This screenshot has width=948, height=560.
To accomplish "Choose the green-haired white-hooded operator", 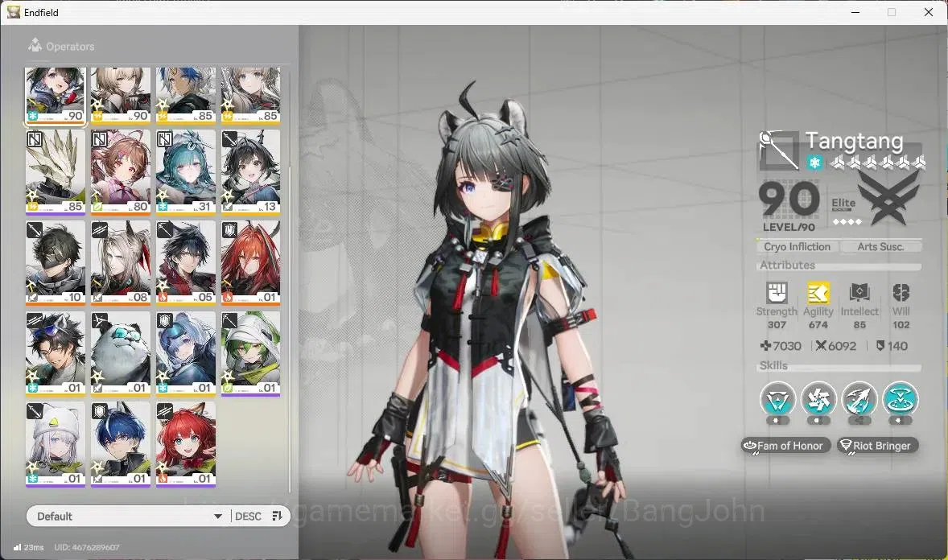I will click(251, 353).
